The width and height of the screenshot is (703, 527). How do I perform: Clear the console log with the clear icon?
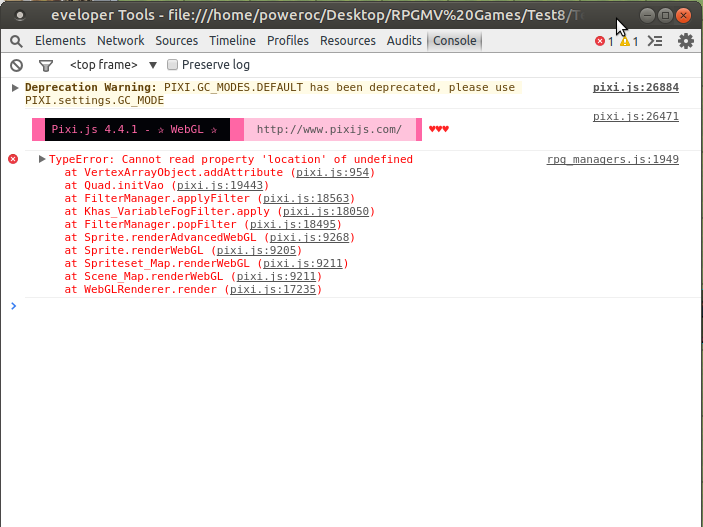[16, 65]
